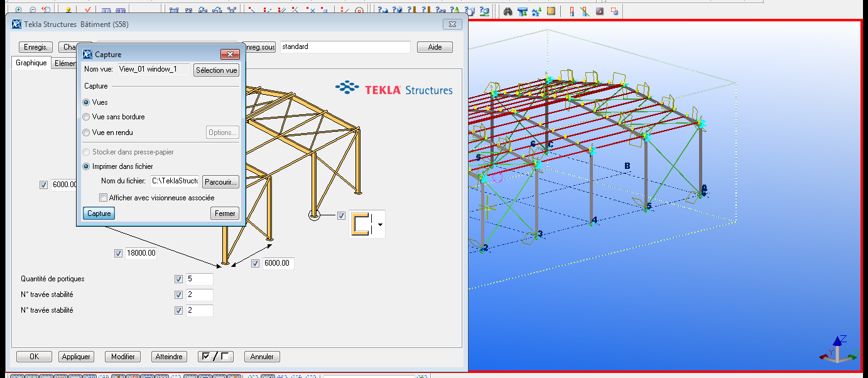Click the C-profile thumbnail image
Image resolution: width=868 pixels, height=378 pixels.
tap(362, 224)
